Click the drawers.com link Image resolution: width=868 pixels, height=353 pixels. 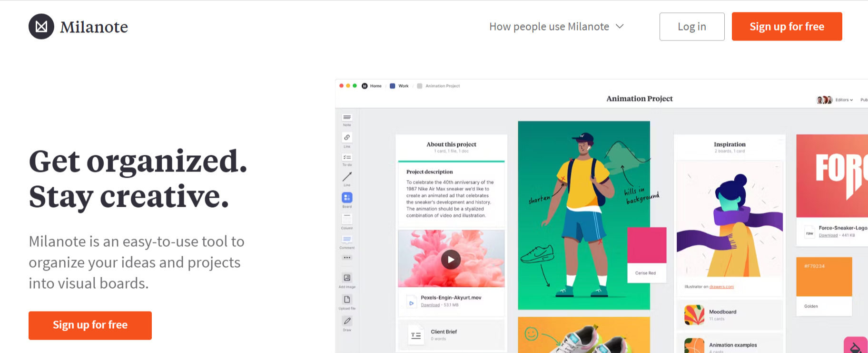coord(721,287)
